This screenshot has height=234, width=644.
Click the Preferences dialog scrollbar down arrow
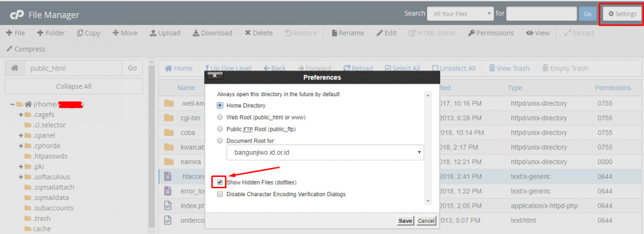pyautogui.click(x=428, y=201)
